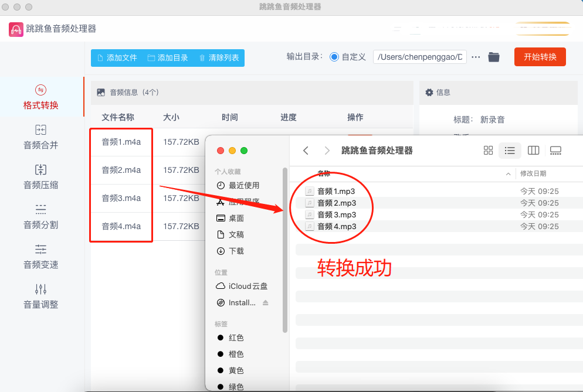Switch Finder to gallery view

(x=556, y=151)
